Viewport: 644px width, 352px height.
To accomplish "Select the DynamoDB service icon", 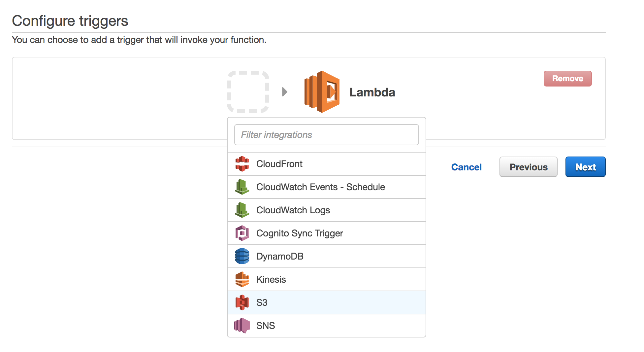I will [242, 256].
